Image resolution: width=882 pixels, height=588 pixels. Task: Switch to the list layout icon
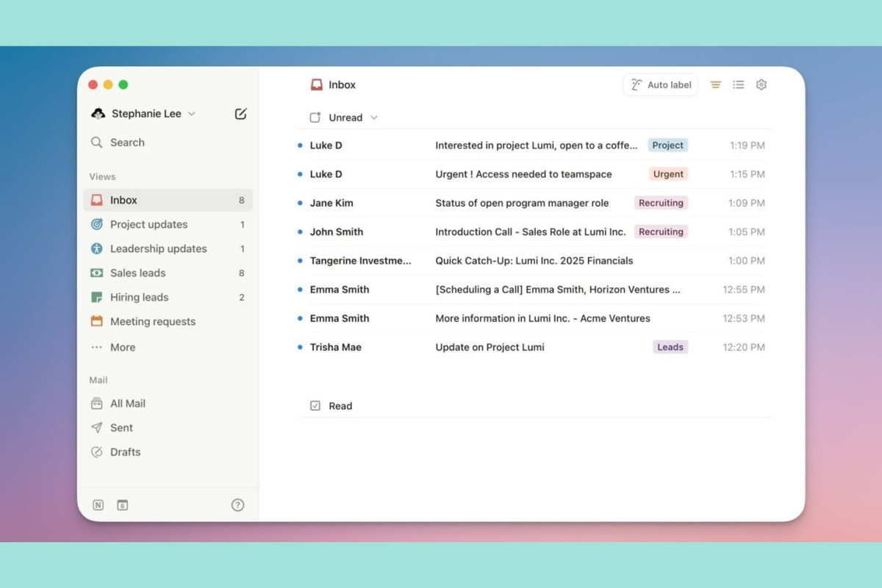point(739,85)
